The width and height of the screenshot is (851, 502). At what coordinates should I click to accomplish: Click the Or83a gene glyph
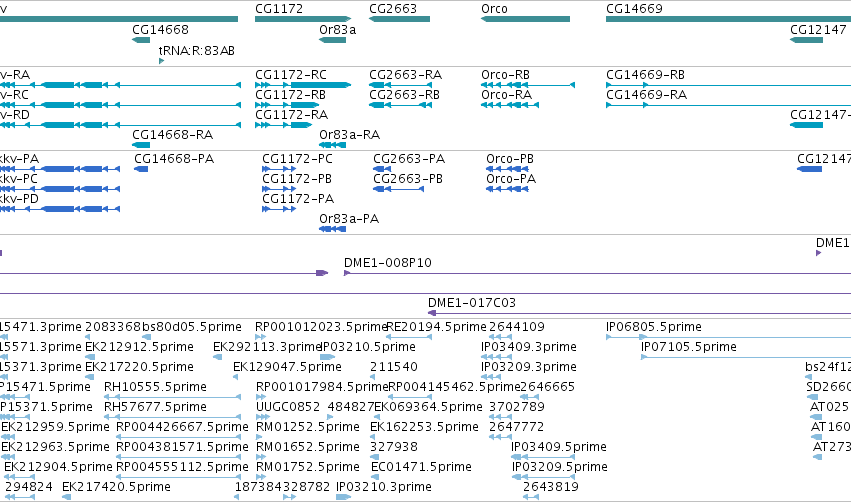click(332, 40)
